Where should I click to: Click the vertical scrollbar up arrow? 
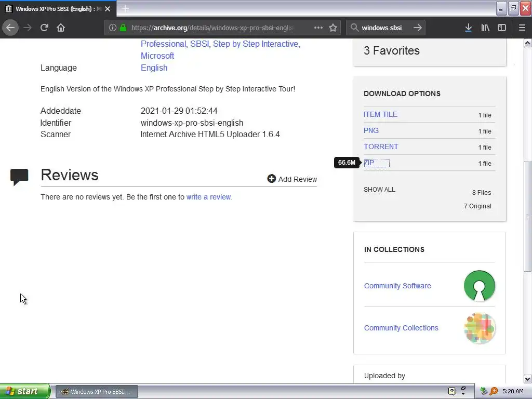point(528,43)
